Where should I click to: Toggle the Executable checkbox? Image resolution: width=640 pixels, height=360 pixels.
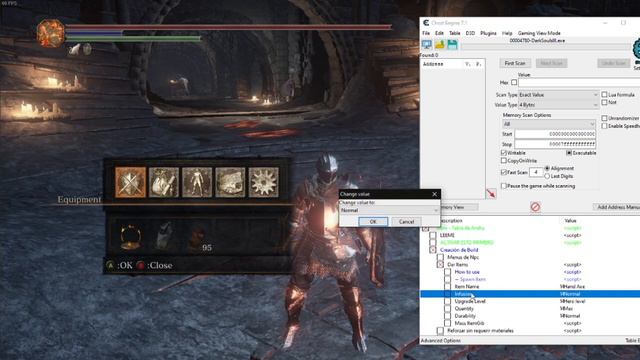[x=569, y=153]
